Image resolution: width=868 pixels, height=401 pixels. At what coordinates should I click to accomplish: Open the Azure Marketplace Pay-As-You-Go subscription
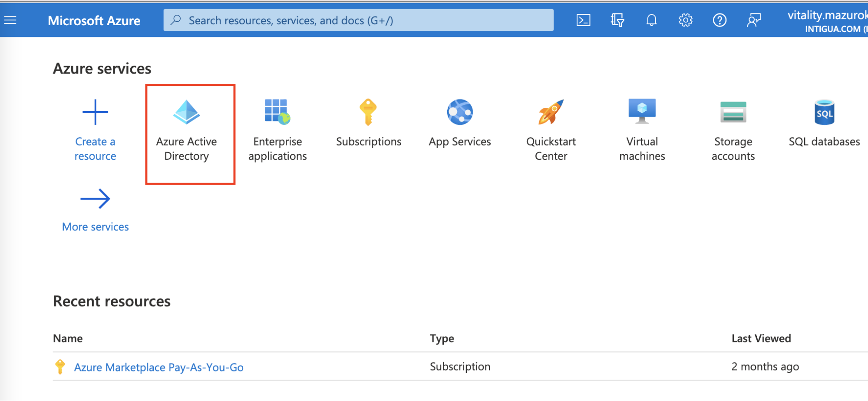tap(158, 367)
